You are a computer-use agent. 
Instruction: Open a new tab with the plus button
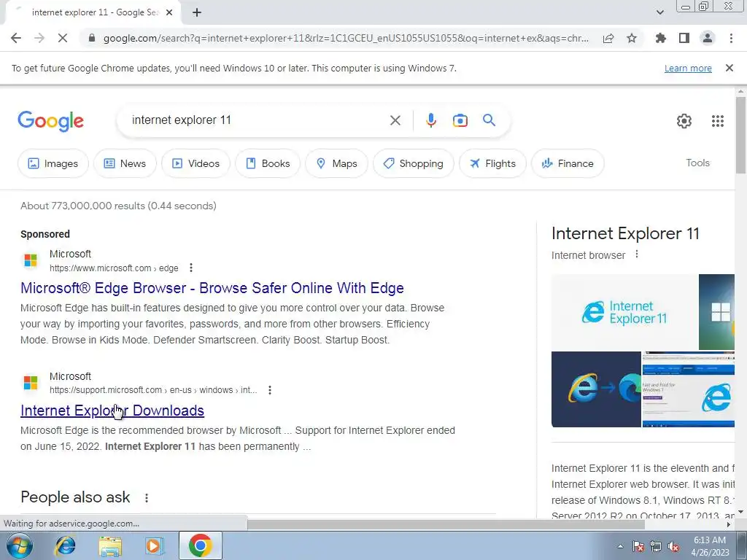[197, 12]
